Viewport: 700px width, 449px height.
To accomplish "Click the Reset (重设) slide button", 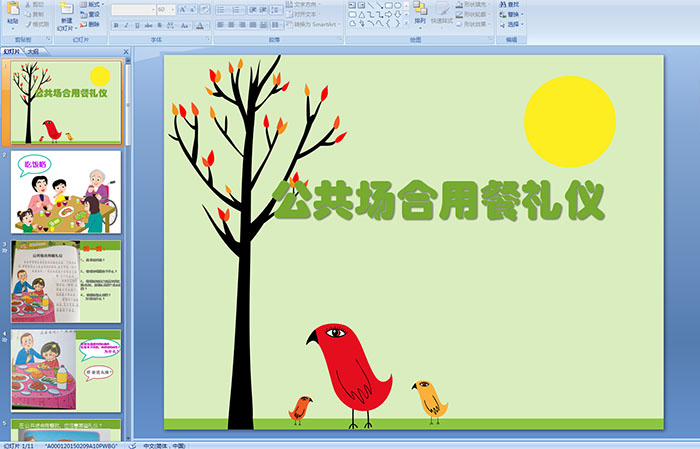I will (x=92, y=15).
